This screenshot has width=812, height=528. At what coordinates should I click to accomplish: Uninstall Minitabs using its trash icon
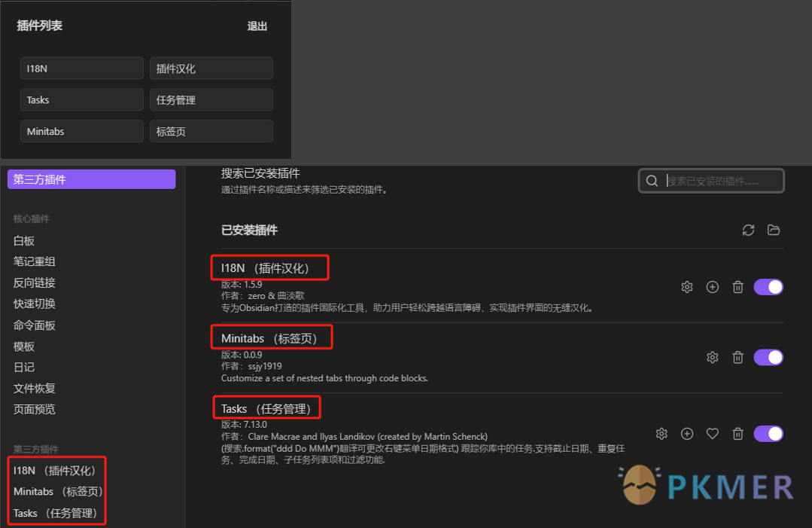[737, 357]
